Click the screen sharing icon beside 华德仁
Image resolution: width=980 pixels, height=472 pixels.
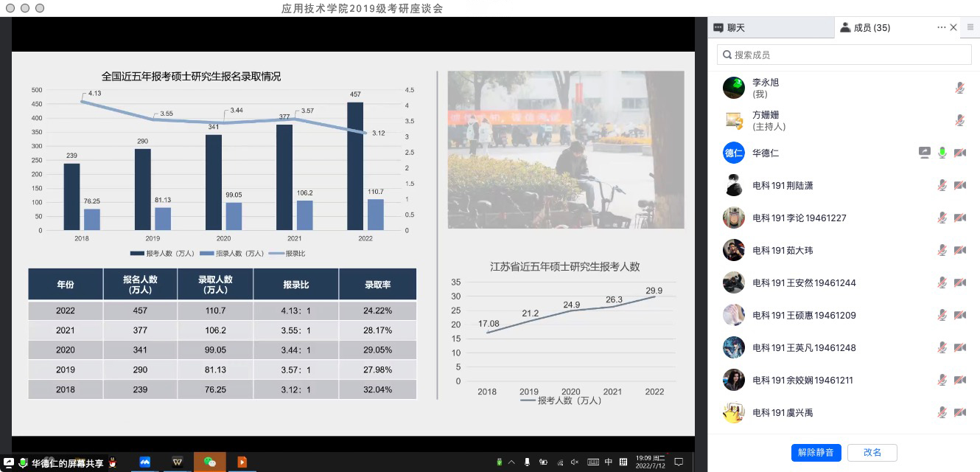925,153
